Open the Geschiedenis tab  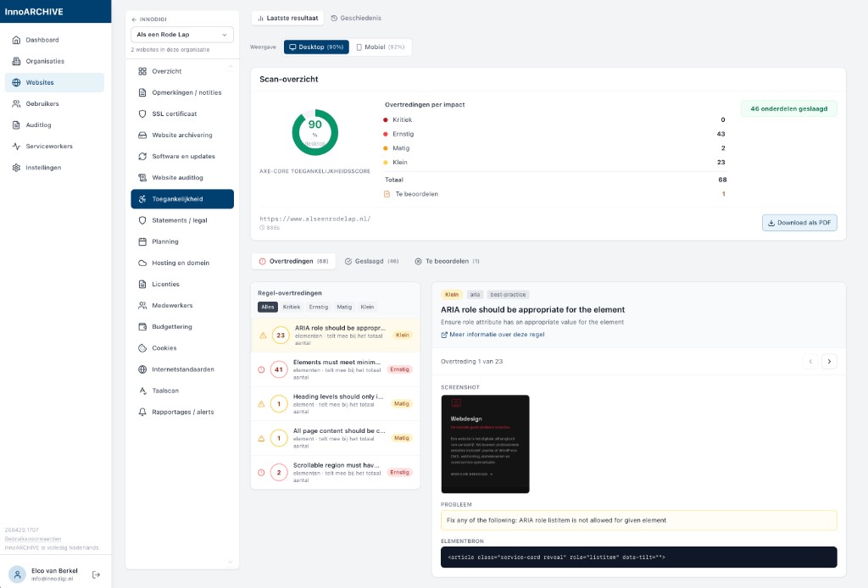(x=356, y=18)
